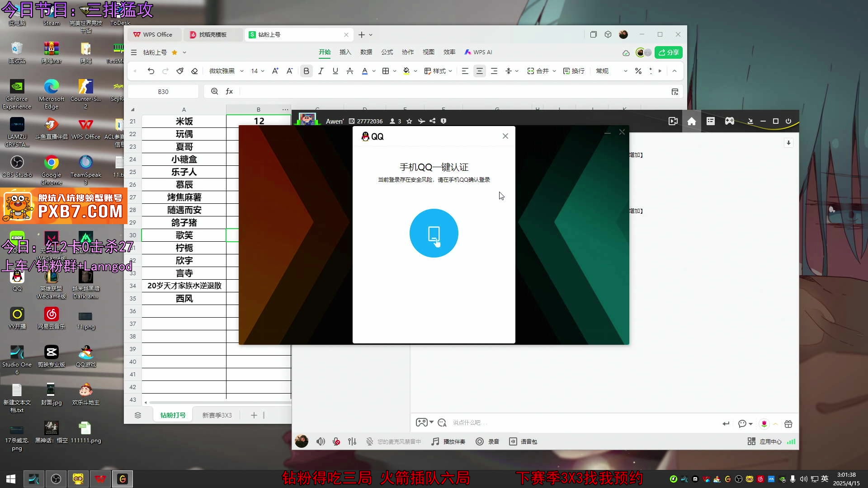Image resolution: width=868 pixels, height=488 pixels.
Task: Open the font color dropdown arrow
Action: (374, 71)
